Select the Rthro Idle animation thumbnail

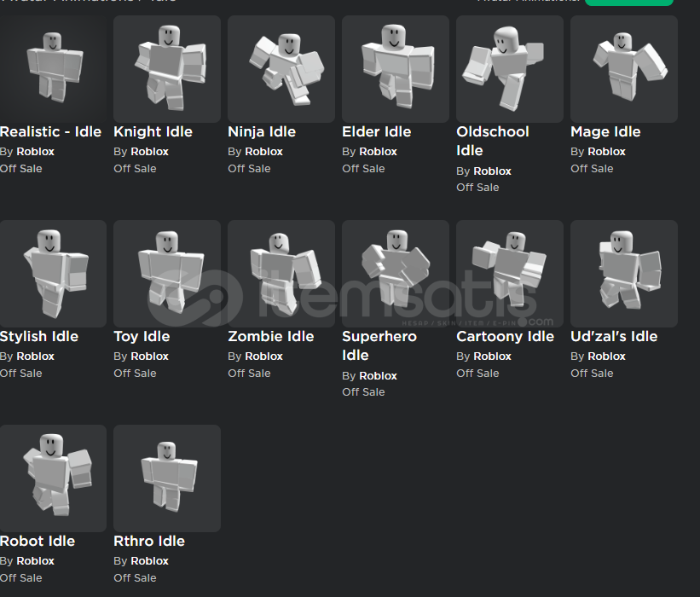(x=167, y=478)
